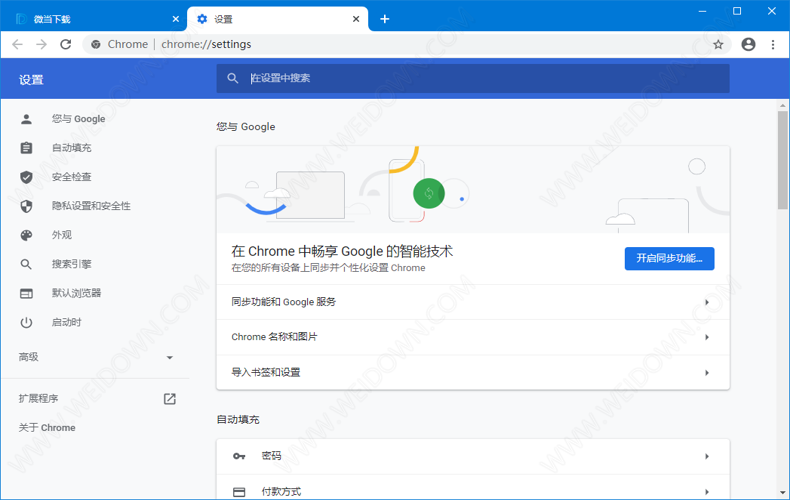Focus the 在设置中搜索 search field
This screenshot has height=500, width=790.
pos(473,78)
